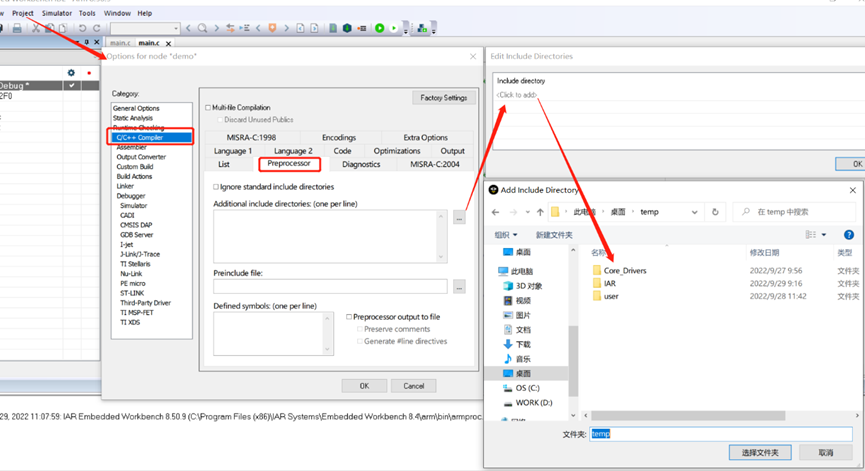Click the undo arrow in the toolbar
Image resolution: width=865 pixels, height=471 pixels.
tap(82, 28)
